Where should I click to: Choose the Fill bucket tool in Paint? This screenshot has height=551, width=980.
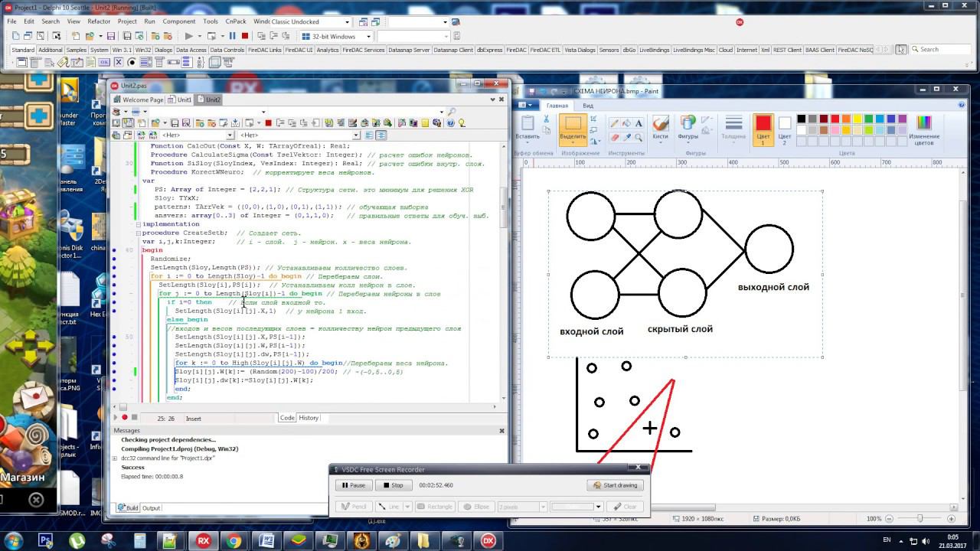point(626,123)
